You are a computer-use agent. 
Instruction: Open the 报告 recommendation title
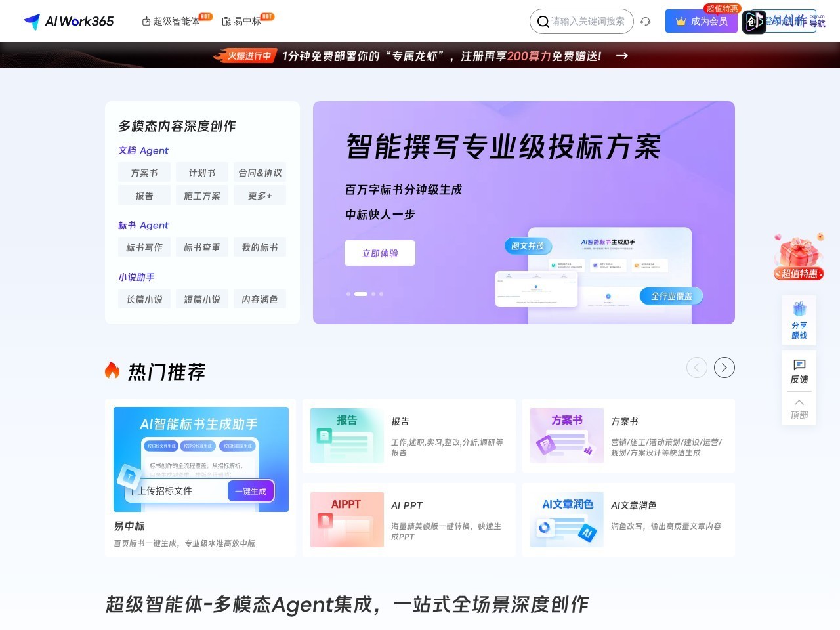pos(400,421)
